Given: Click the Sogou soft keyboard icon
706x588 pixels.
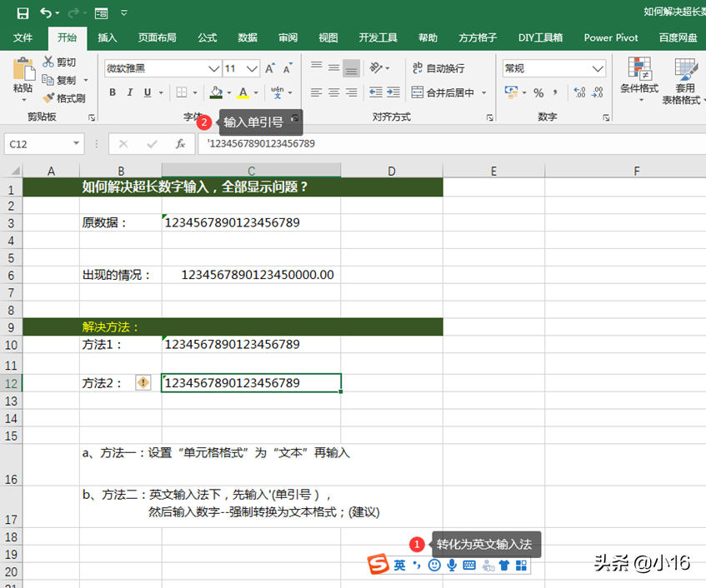Looking at the screenshot, I should (469, 565).
